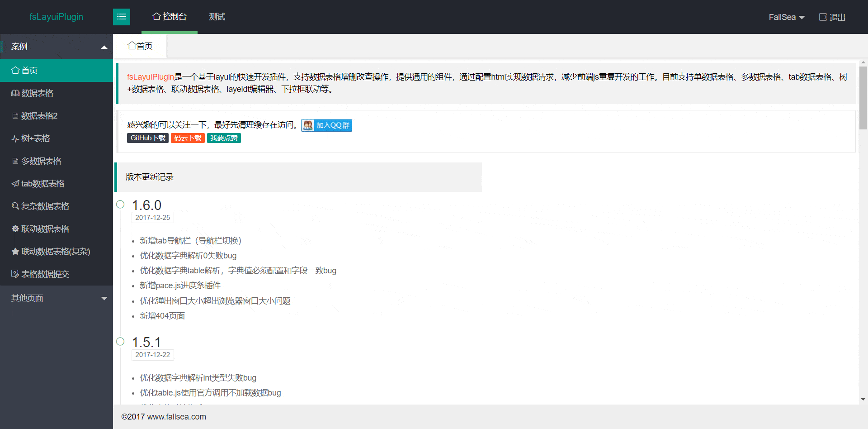Click the QQ avatar icon in 加入QQ群

coord(308,125)
